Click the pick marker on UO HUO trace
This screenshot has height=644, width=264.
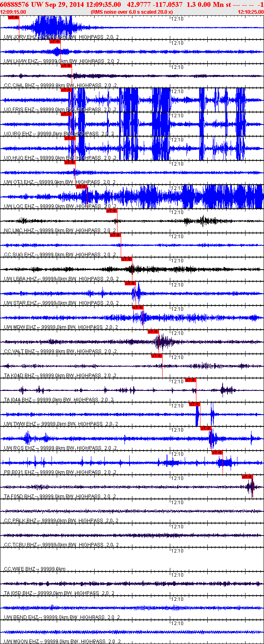click(x=70, y=138)
